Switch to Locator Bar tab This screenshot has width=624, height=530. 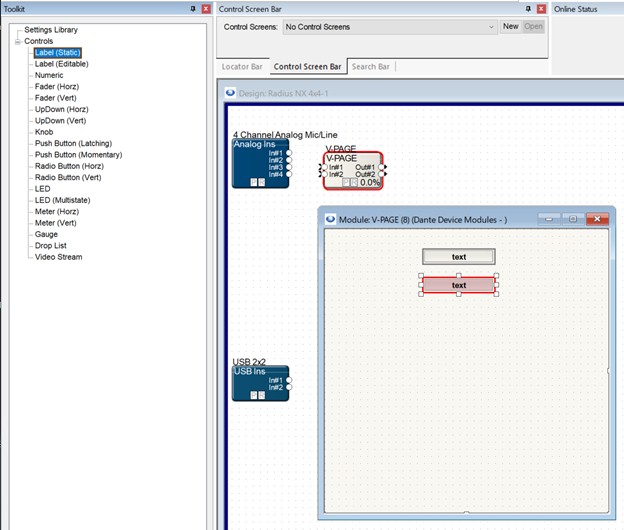(x=242, y=66)
